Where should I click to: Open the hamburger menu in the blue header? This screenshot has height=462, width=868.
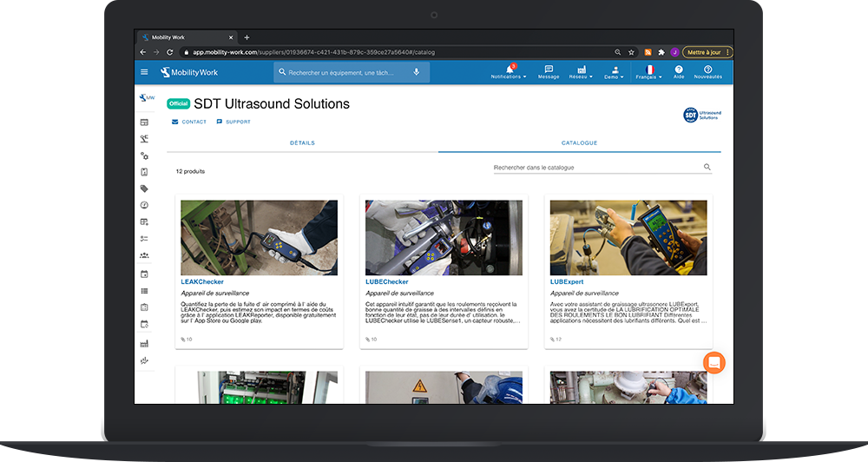(x=144, y=72)
